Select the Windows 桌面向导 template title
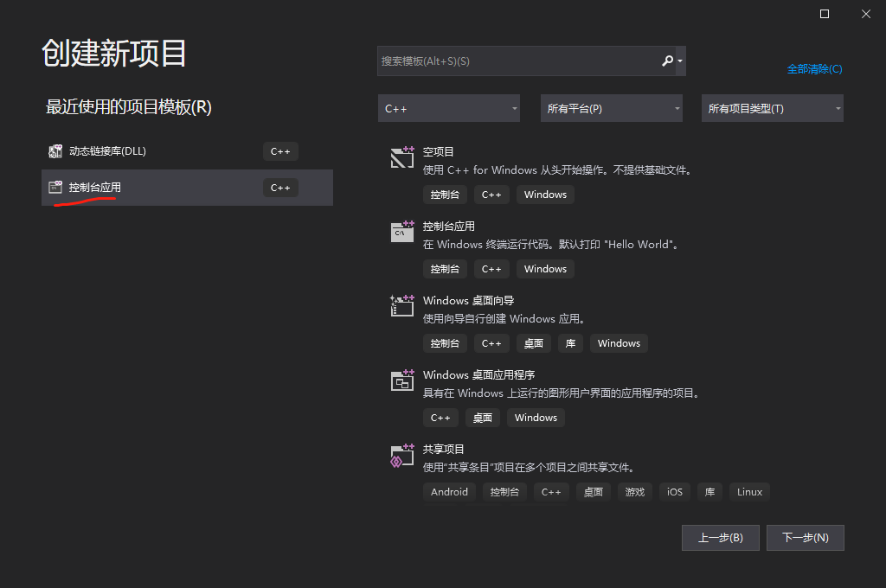 [x=468, y=301]
